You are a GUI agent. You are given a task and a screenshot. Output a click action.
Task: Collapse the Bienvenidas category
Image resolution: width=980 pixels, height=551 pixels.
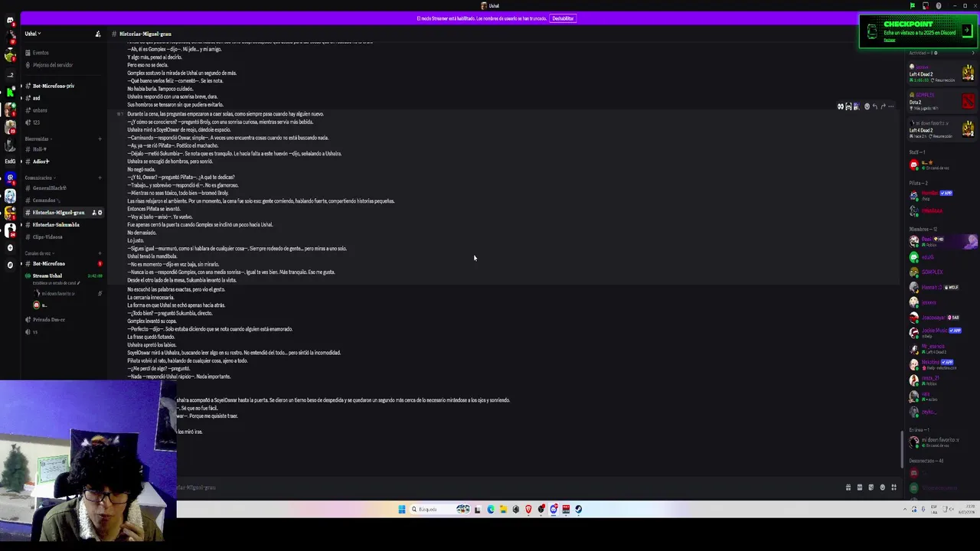click(x=38, y=139)
